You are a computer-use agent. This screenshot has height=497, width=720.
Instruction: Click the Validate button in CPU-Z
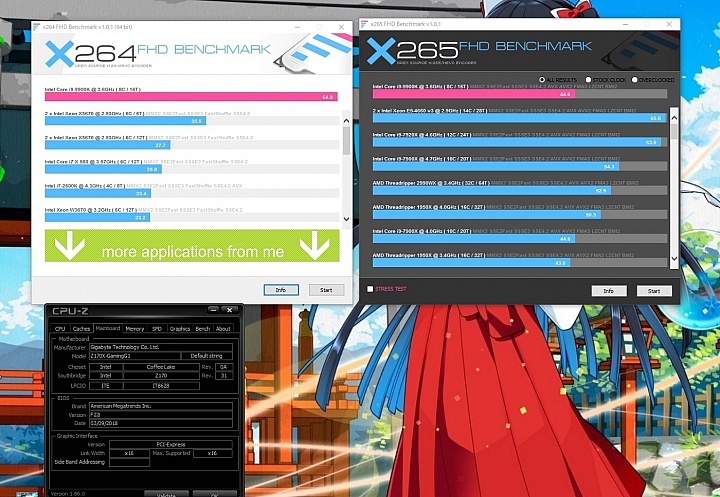166,494
